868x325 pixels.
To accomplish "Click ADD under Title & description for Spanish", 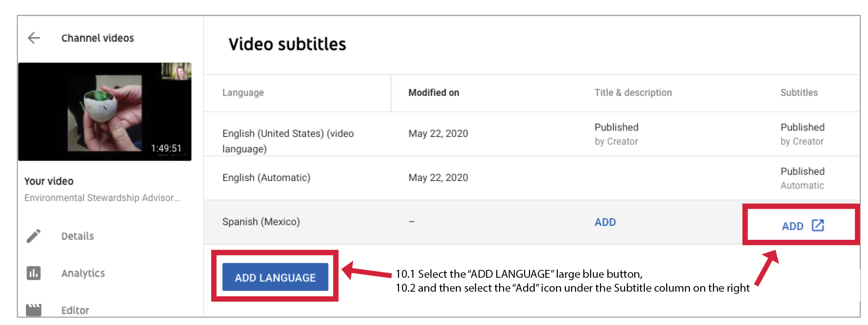I will pos(605,222).
